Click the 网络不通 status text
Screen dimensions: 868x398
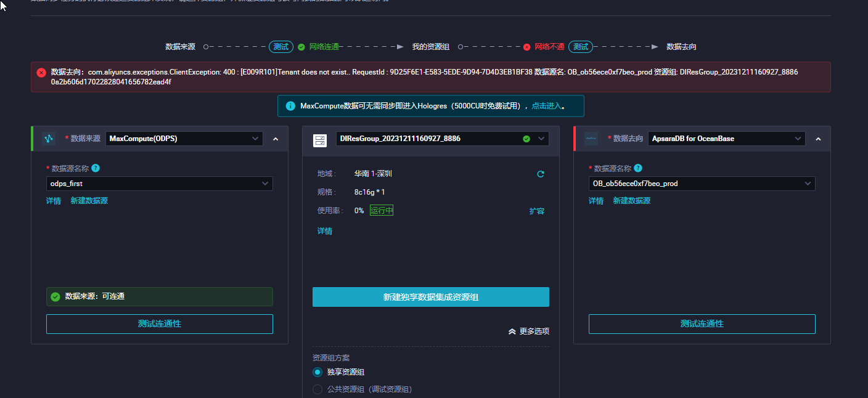[549, 47]
